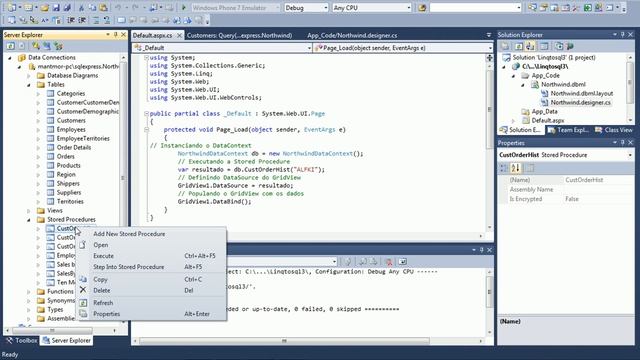Screen dimensions: 640x360
Task: Choose Add New Stored Procedure from context menu
Action: pyautogui.click(x=129, y=234)
